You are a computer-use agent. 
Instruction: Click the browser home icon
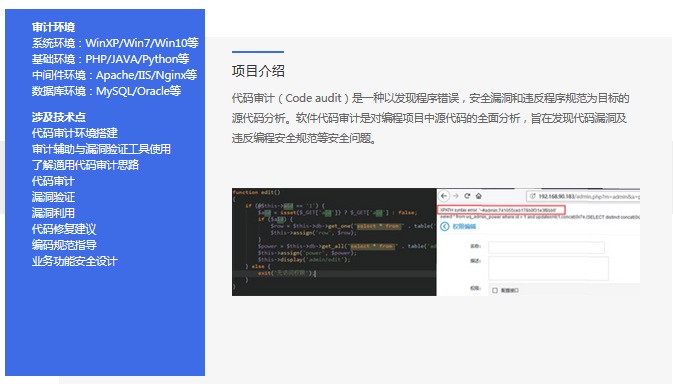(479, 196)
